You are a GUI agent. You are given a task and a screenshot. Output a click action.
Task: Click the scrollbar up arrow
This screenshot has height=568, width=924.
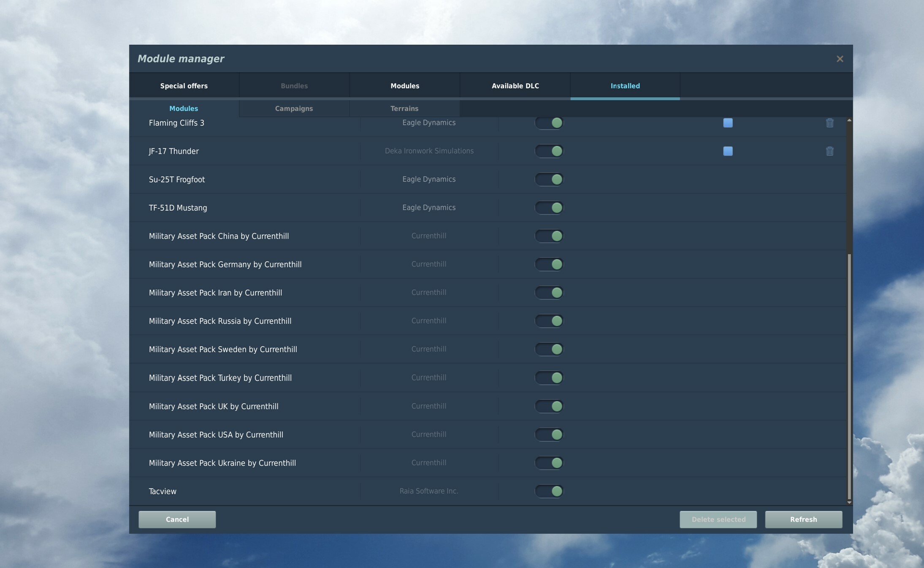849,121
